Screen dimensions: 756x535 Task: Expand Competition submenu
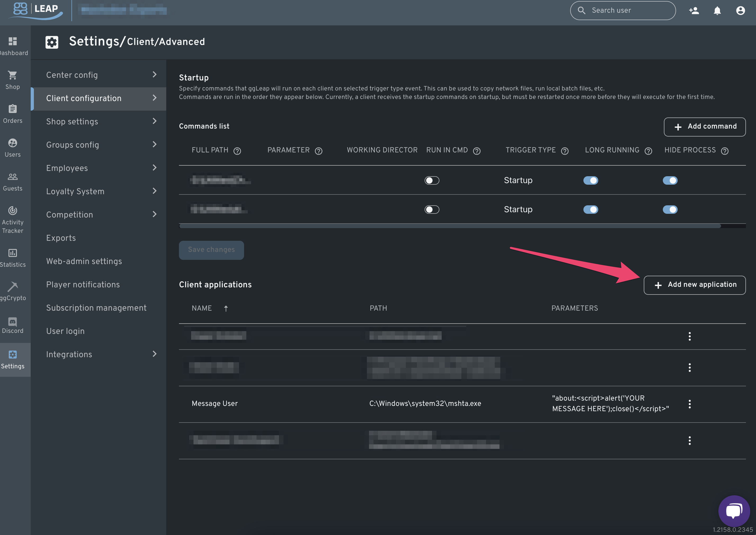154,215
